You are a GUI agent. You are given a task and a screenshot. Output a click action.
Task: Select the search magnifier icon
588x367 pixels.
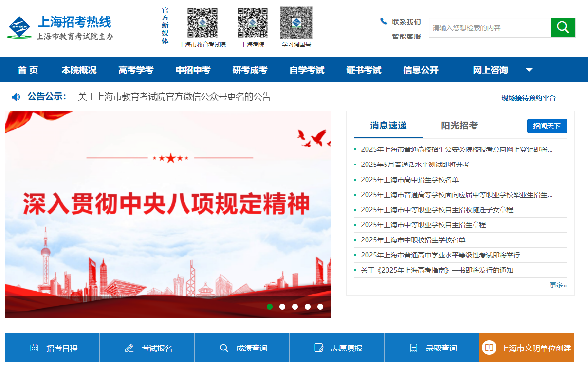563,27
